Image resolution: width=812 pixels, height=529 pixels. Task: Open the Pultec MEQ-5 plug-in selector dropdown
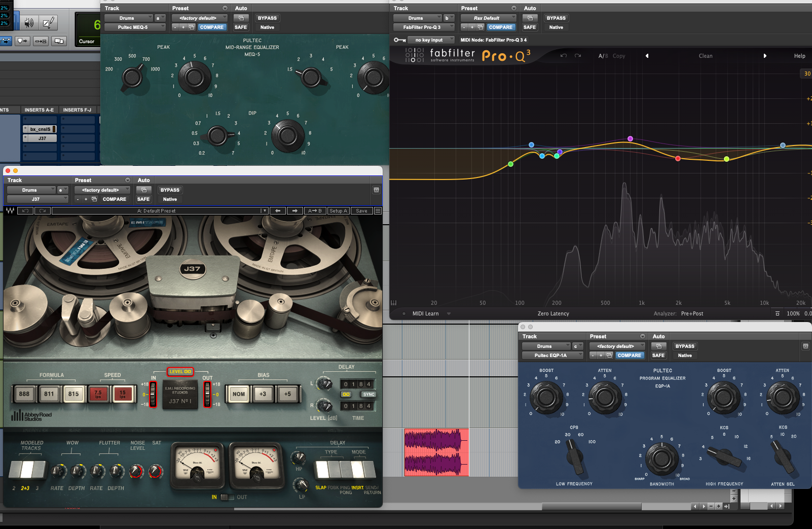click(x=135, y=27)
